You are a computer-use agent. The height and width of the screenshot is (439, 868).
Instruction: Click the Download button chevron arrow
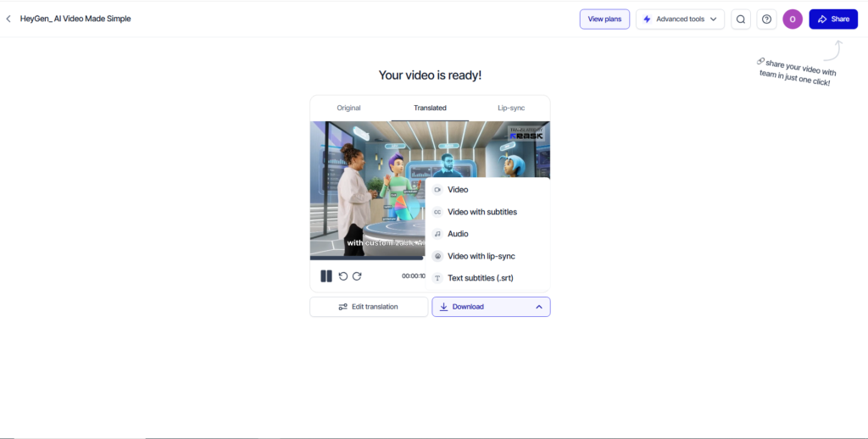pyautogui.click(x=539, y=307)
